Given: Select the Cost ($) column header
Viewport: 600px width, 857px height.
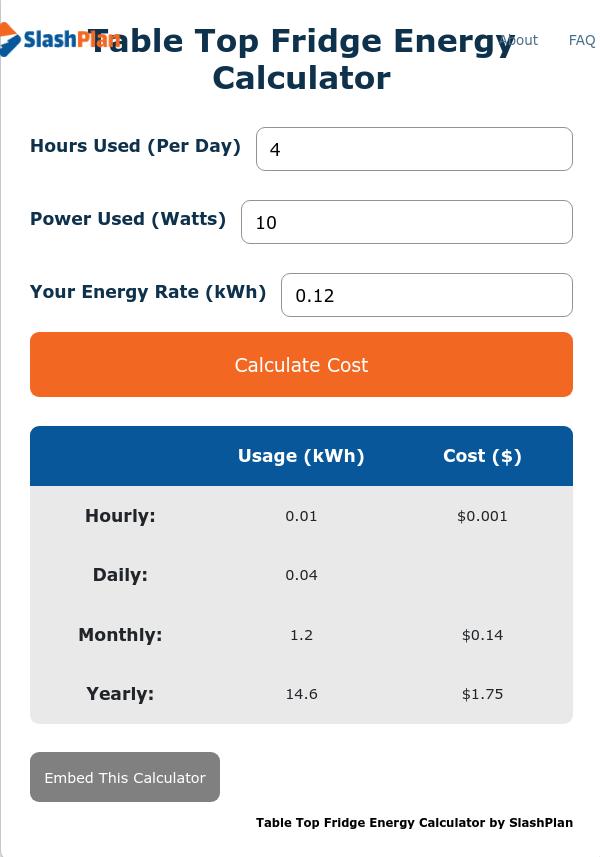Looking at the screenshot, I should pyautogui.click(x=482, y=456).
